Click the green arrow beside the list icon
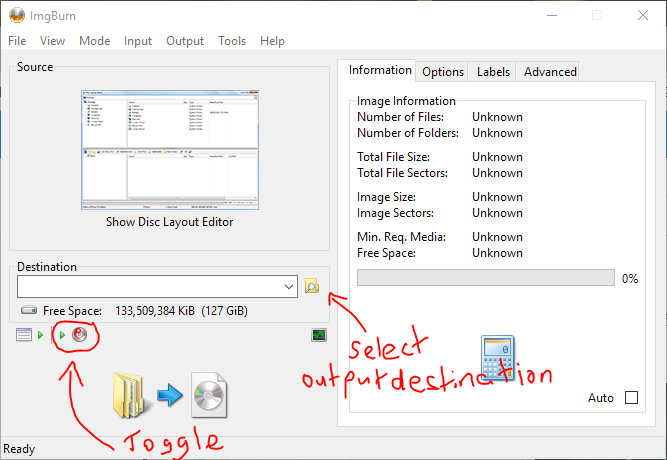Image resolution: width=667 pixels, height=460 pixels. point(40,335)
